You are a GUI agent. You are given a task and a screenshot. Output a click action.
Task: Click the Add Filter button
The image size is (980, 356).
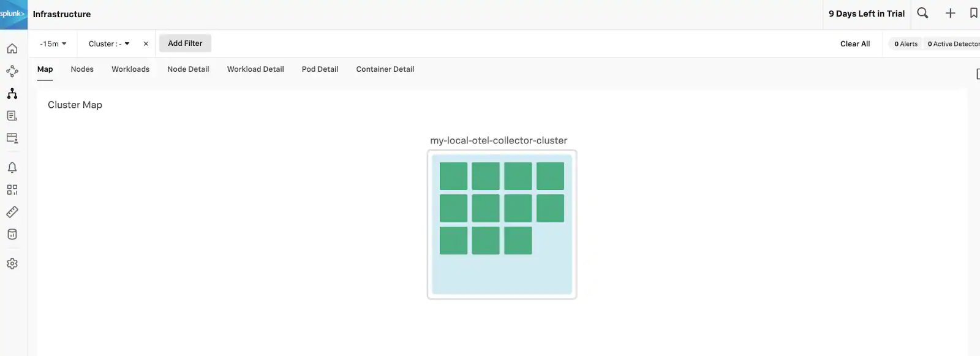[x=185, y=44]
